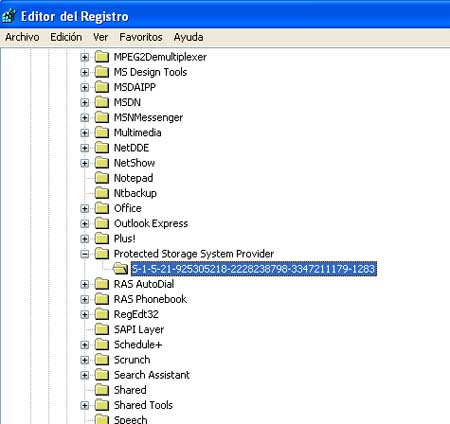Click the Registry Editor title bar icon
This screenshot has height=424, width=450.
[x=8, y=16]
